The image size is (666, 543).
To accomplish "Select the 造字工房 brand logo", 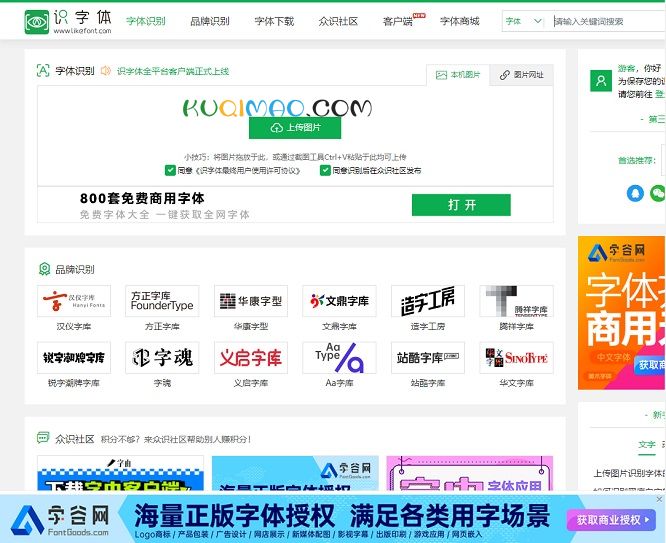I will pos(428,301).
